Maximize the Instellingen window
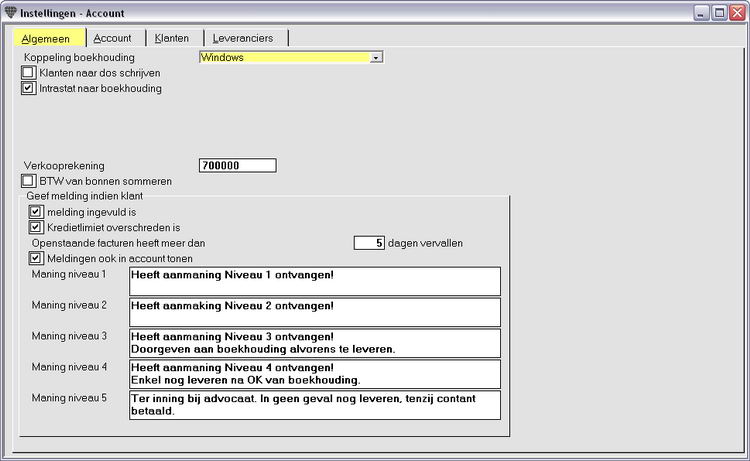 point(719,13)
